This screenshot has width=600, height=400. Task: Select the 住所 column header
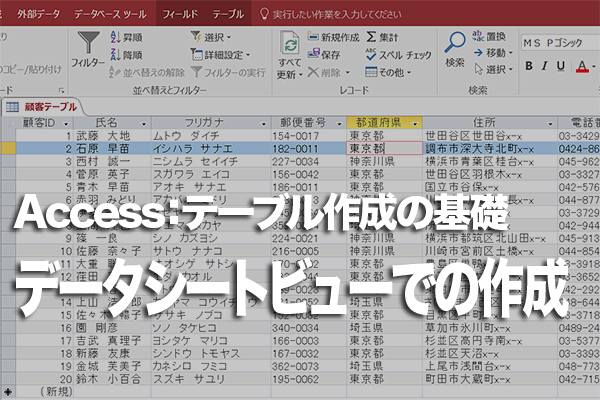[484, 123]
